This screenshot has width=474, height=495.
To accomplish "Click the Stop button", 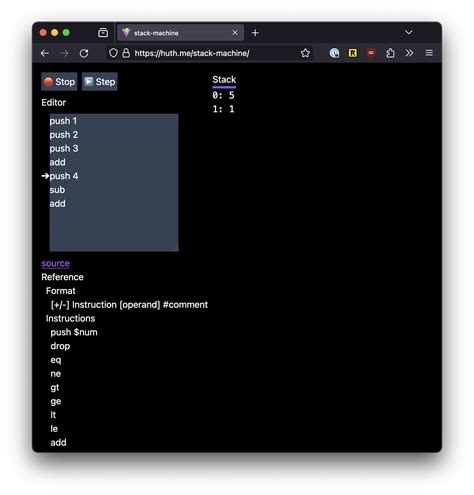I will [59, 82].
